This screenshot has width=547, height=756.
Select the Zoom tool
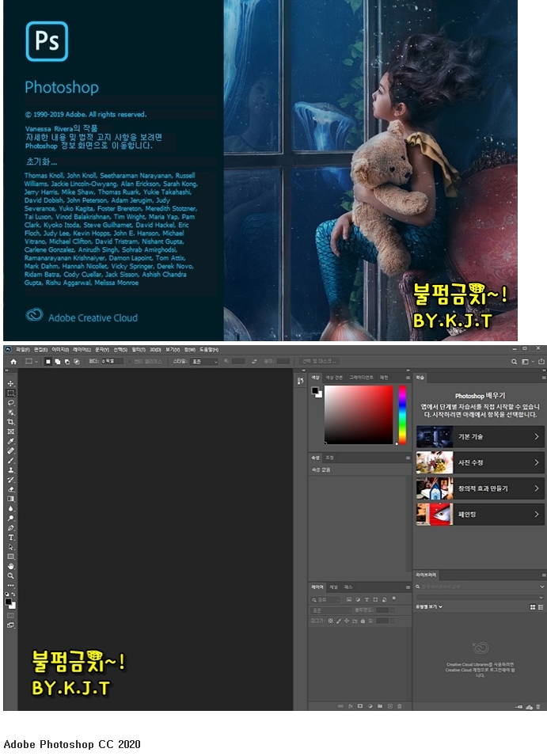[x=10, y=576]
